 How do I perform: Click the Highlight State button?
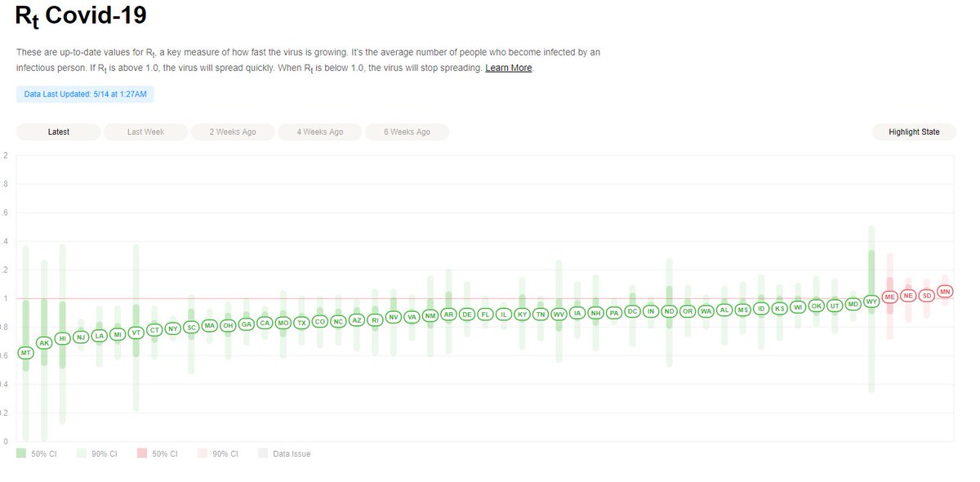[914, 132]
